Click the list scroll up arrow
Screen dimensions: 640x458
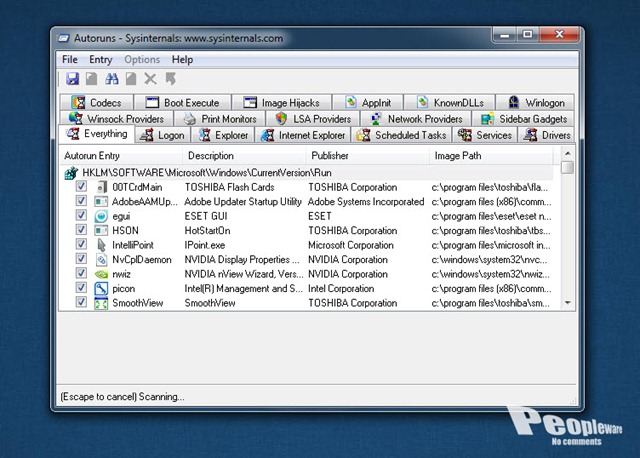click(567, 153)
